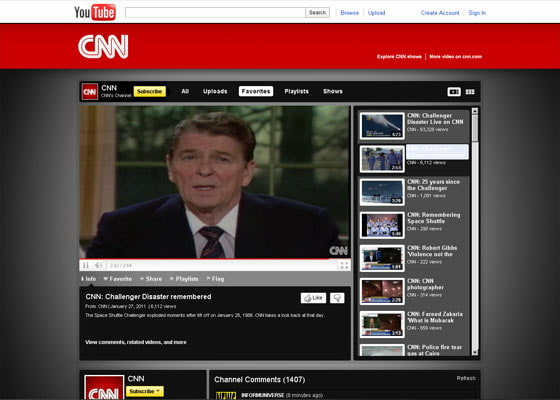Open the Info tab under video
The height and width of the screenshot is (400, 560).
click(89, 279)
